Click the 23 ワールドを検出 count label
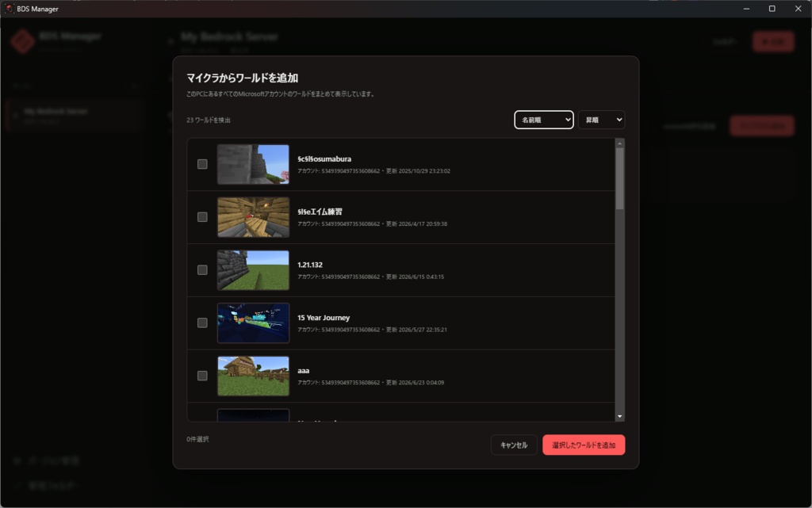The height and width of the screenshot is (508, 812). tap(209, 120)
